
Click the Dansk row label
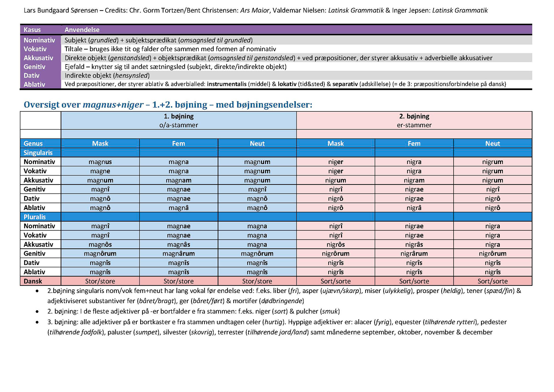tap(33, 281)
